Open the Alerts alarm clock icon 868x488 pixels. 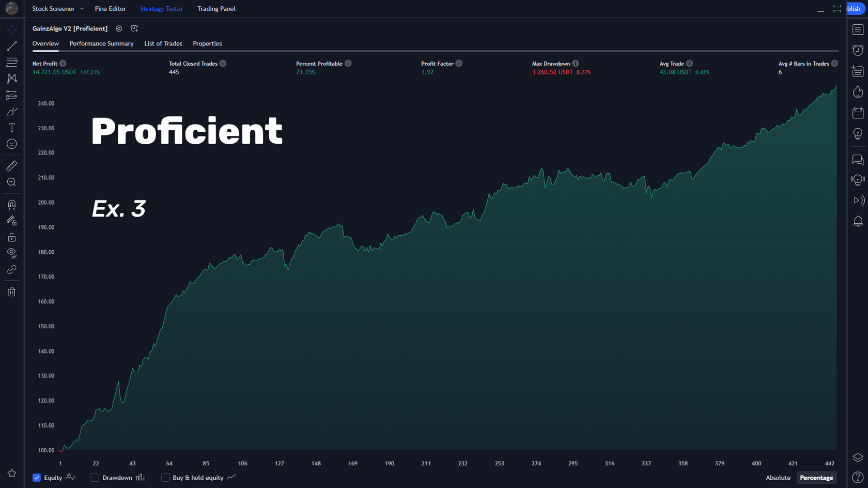click(x=858, y=50)
